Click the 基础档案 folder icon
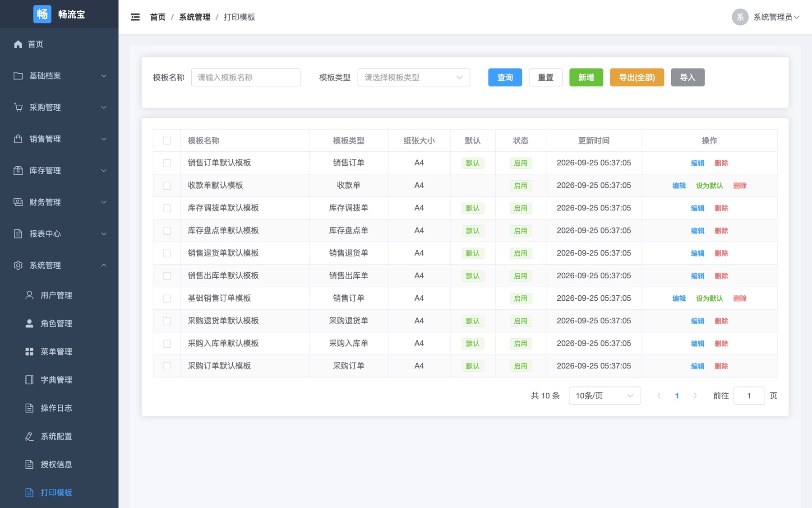 18,75
